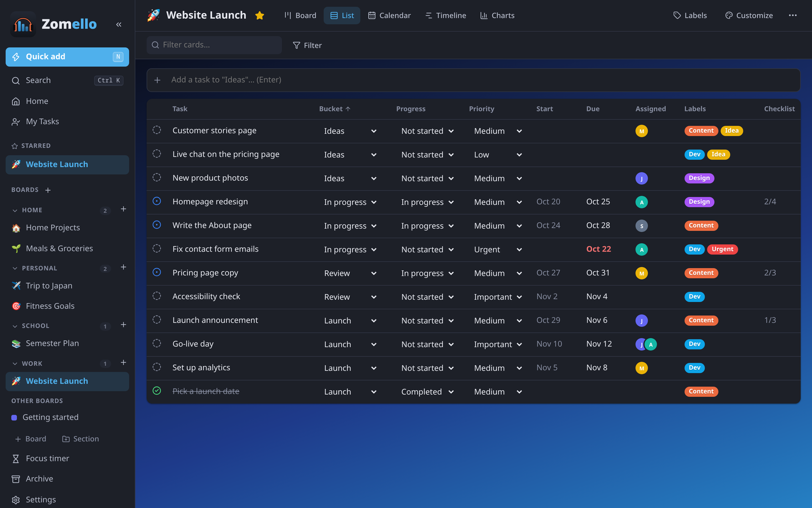Mark Customer stories page as complete
Screen dimensions: 812x508
[x=157, y=130]
